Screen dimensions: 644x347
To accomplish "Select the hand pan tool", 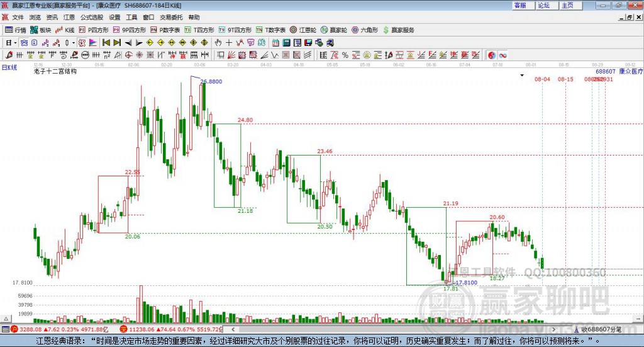I will (218, 43).
